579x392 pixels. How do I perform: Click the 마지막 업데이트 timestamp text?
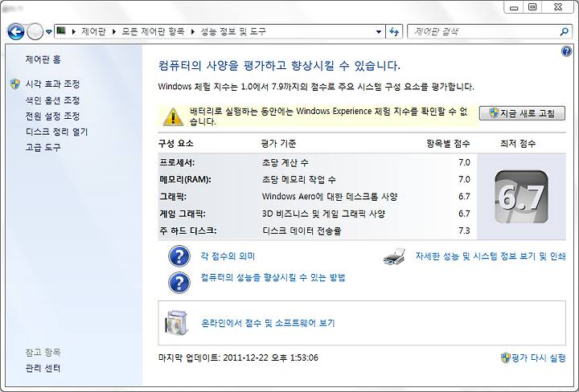238,357
